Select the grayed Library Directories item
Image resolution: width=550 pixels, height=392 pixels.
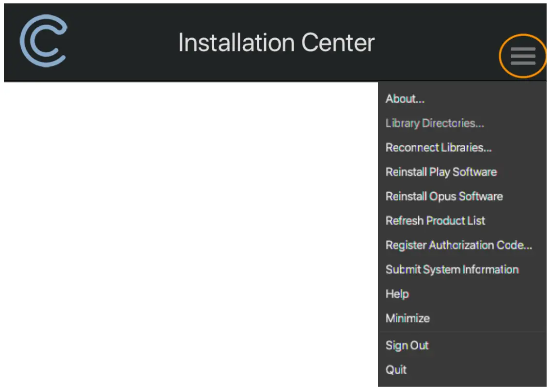[434, 123]
